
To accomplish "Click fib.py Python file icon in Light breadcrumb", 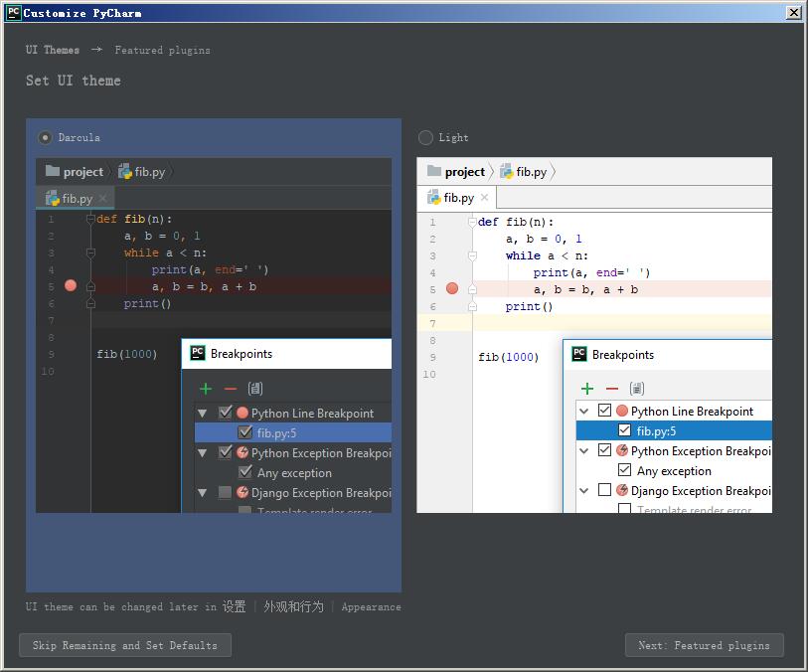I will pos(507,171).
